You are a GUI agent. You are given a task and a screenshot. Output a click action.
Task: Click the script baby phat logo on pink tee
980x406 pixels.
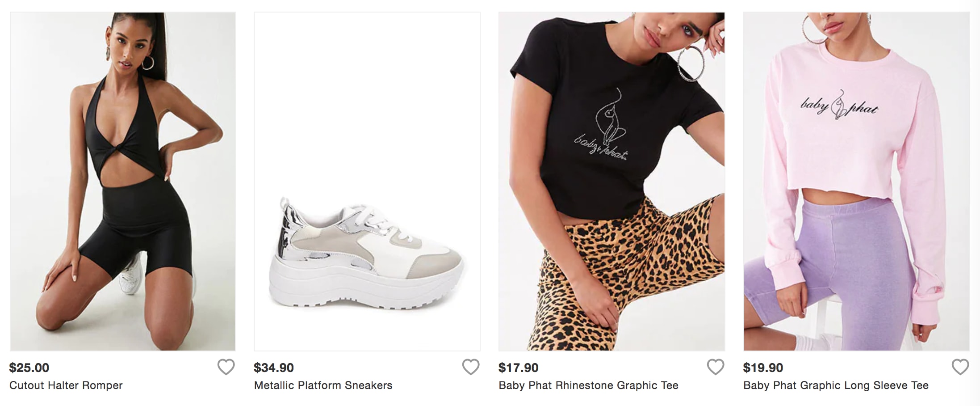coord(839,106)
